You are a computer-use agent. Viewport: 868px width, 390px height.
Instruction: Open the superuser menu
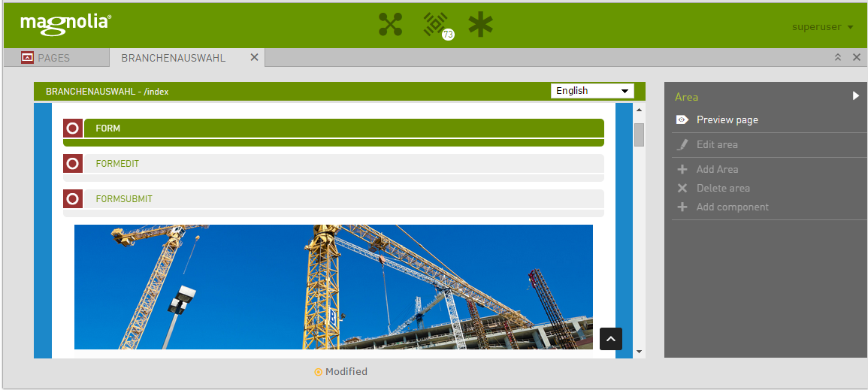pyautogui.click(x=823, y=26)
